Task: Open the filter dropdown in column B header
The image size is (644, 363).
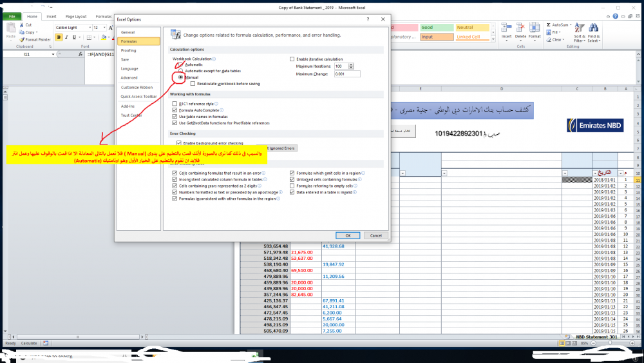Action: pyautogui.click(x=595, y=173)
